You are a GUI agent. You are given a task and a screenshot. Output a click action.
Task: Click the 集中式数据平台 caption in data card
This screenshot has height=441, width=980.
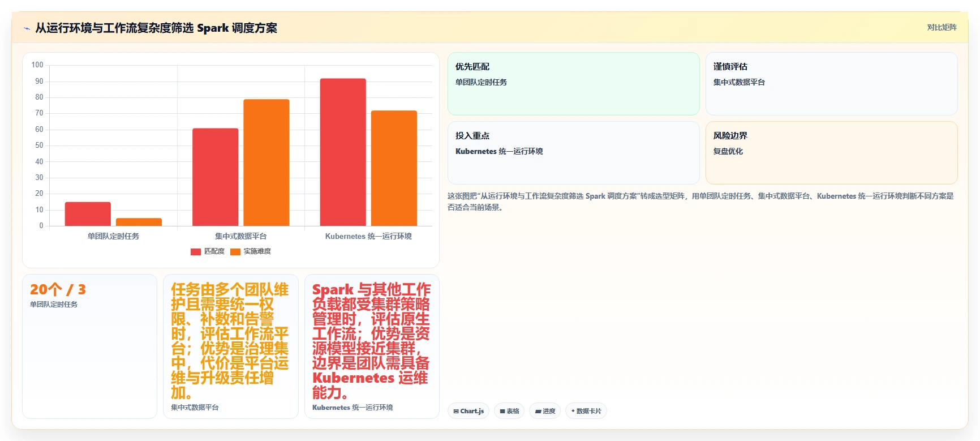pos(195,408)
